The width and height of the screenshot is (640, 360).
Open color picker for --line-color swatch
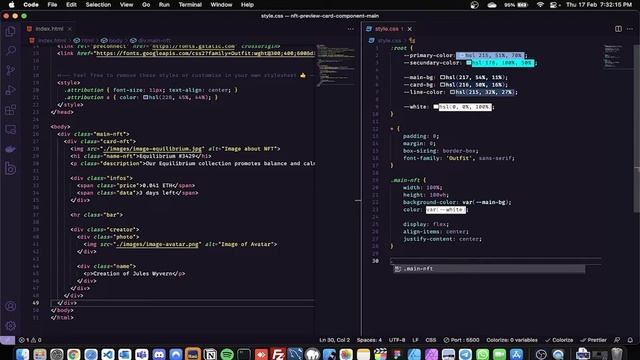452,92
